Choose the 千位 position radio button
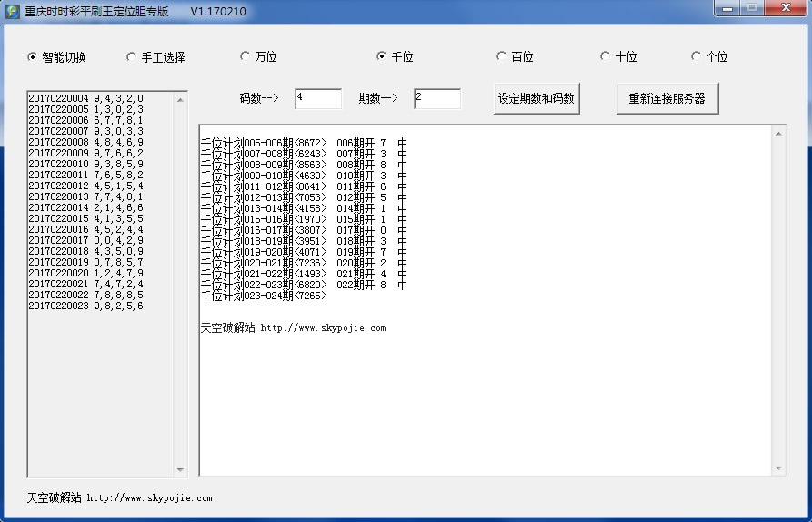Screen dimensions: 812x522 [382, 56]
